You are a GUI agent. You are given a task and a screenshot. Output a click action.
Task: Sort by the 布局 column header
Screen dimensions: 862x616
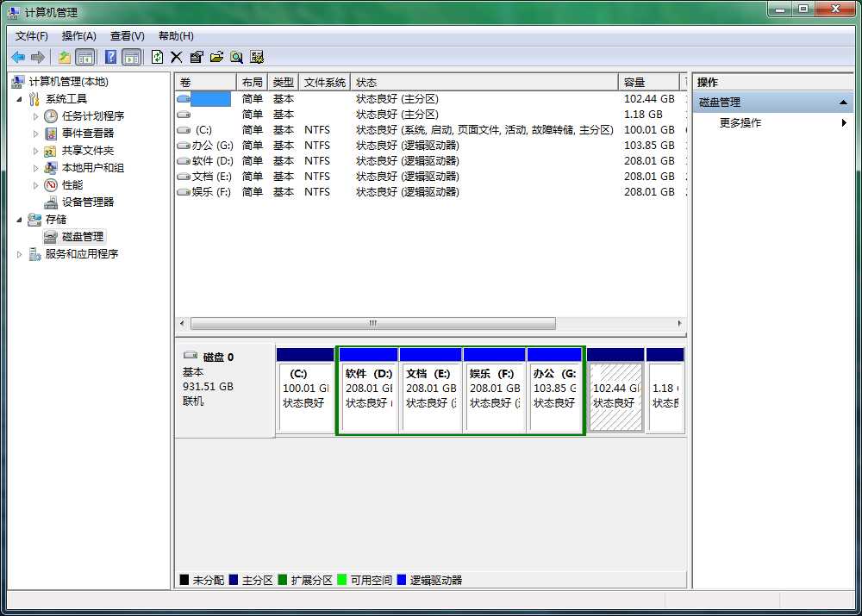pyautogui.click(x=252, y=83)
